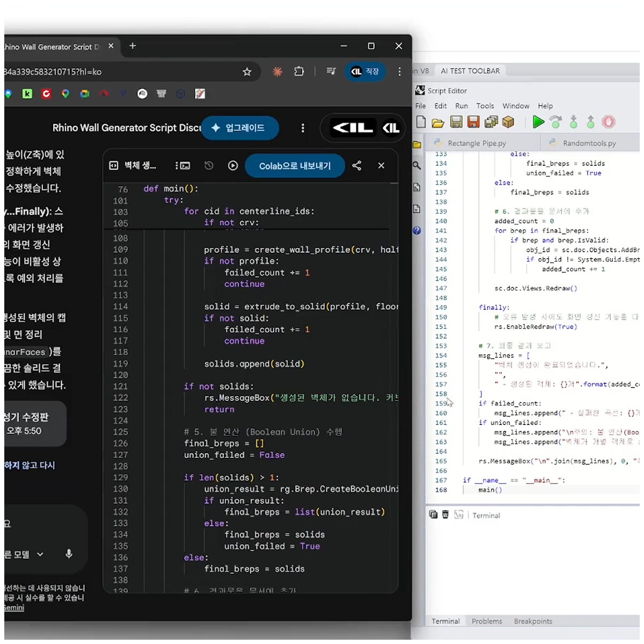
Task: Bookmark this page with the star icon
Action: [x=247, y=71]
